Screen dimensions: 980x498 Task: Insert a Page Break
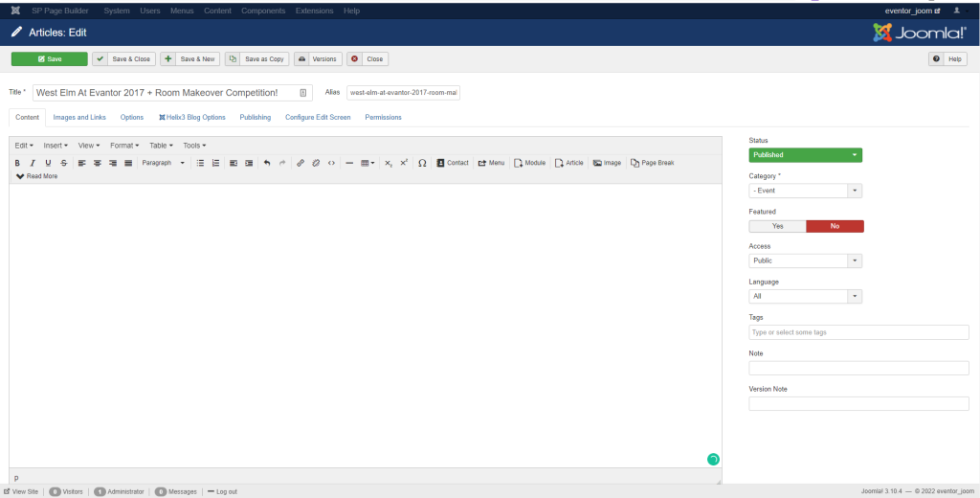pyautogui.click(x=653, y=163)
